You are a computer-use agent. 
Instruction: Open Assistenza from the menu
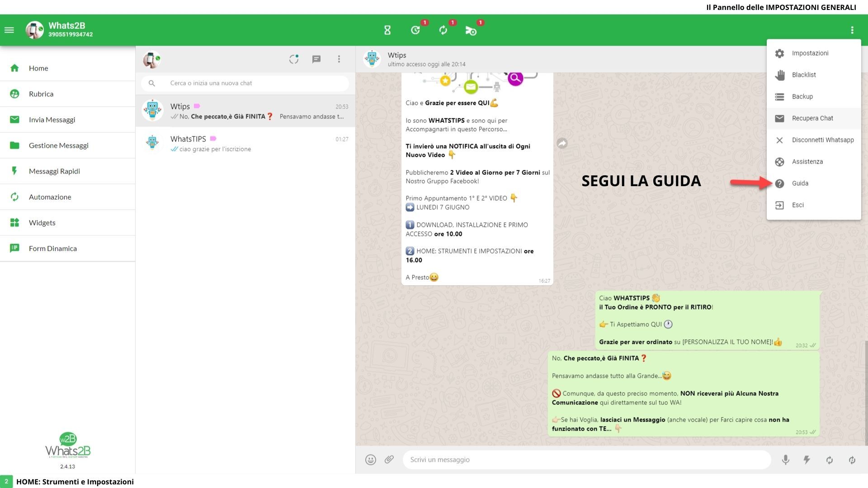(814, 162)
